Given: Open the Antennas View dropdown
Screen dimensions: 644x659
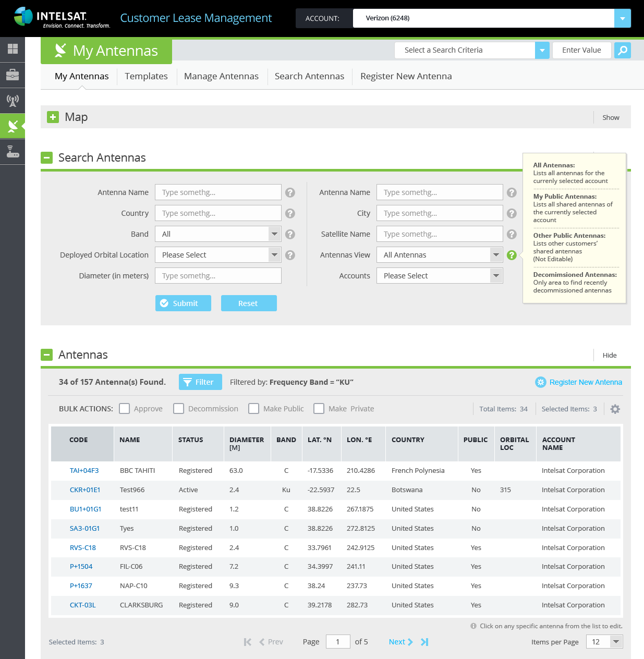Looking at the screenshot, I should coord(496,255).
